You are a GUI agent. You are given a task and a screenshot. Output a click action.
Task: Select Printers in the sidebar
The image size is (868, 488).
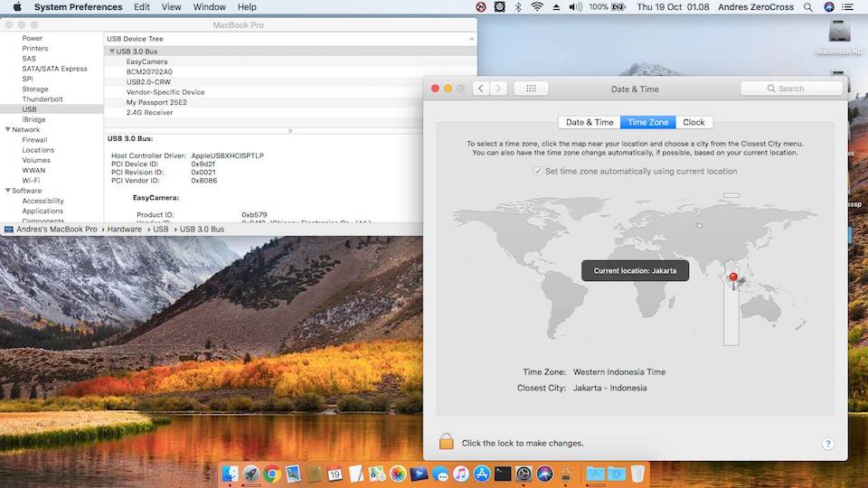pos(35,49)
